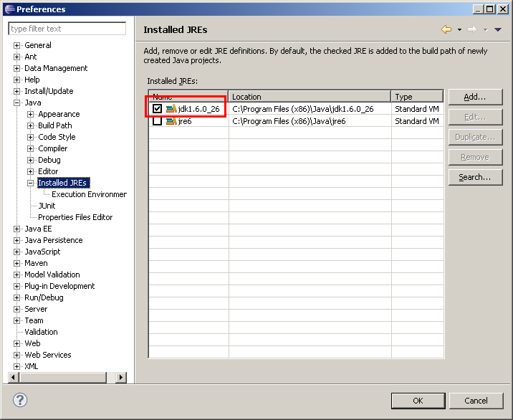Click the Eclipse Preferences title icon
This screenshot has height=420, width=513.
10,9
